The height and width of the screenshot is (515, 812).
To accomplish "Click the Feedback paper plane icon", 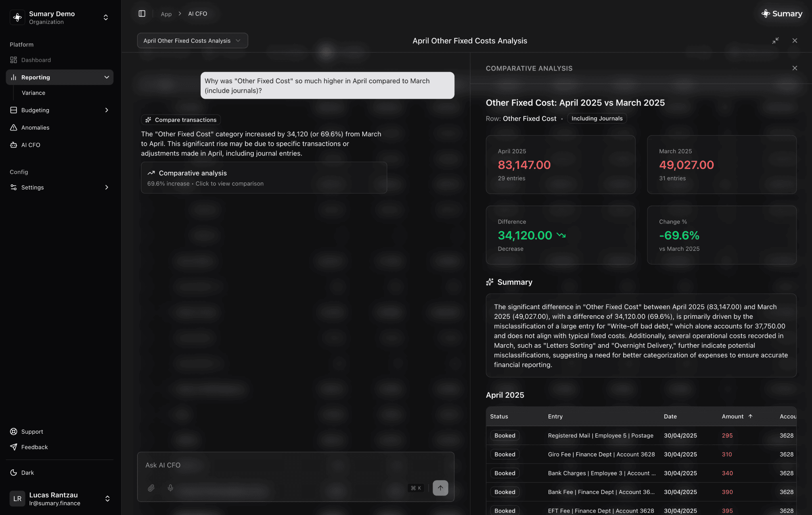I will click(13, 447).
